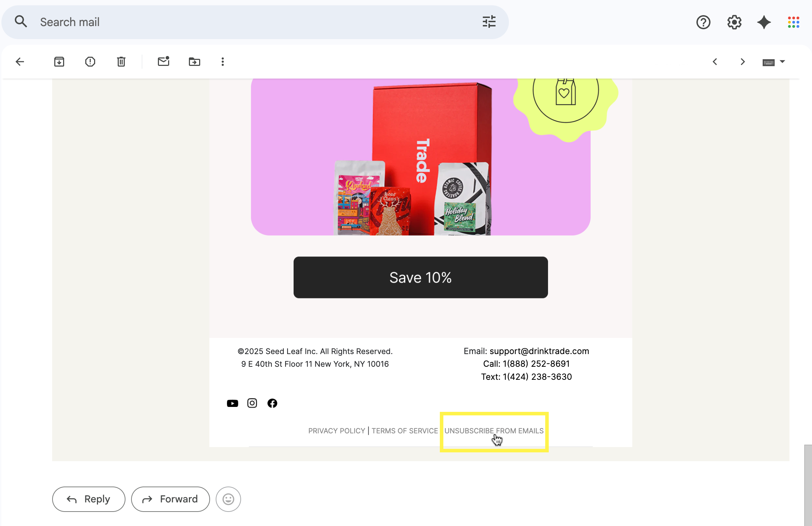Click in the Search mail field
Viewport: 812px width, 526px height.
pyautogui.click(x=247, y=22)
